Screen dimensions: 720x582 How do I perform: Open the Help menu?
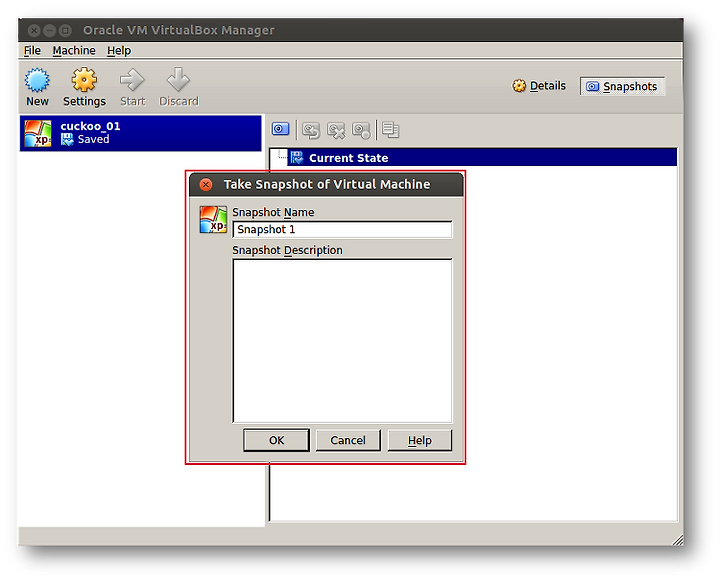[x=119, y=51]
